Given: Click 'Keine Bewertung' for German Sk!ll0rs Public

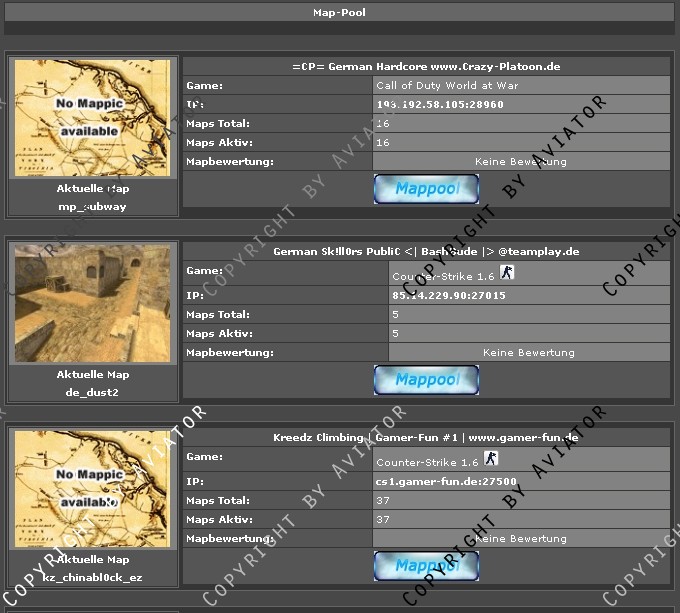Looking at the screenshot, I should pyautogui.click(x=529, y=353).
